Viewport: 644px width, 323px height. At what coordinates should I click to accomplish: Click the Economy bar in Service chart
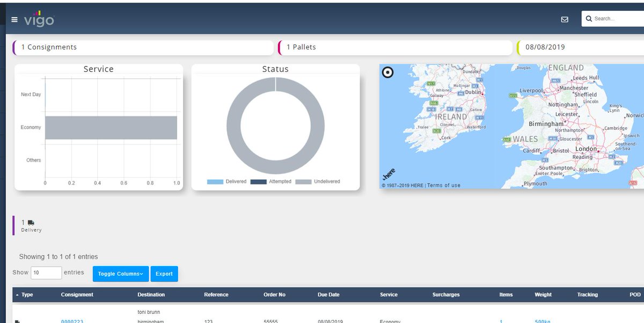coord(111,128)
